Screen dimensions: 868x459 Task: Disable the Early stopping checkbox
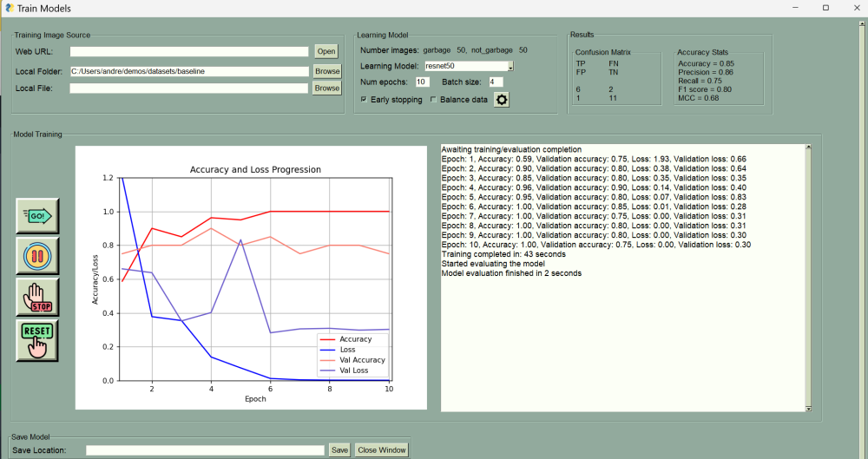(364, 100)
